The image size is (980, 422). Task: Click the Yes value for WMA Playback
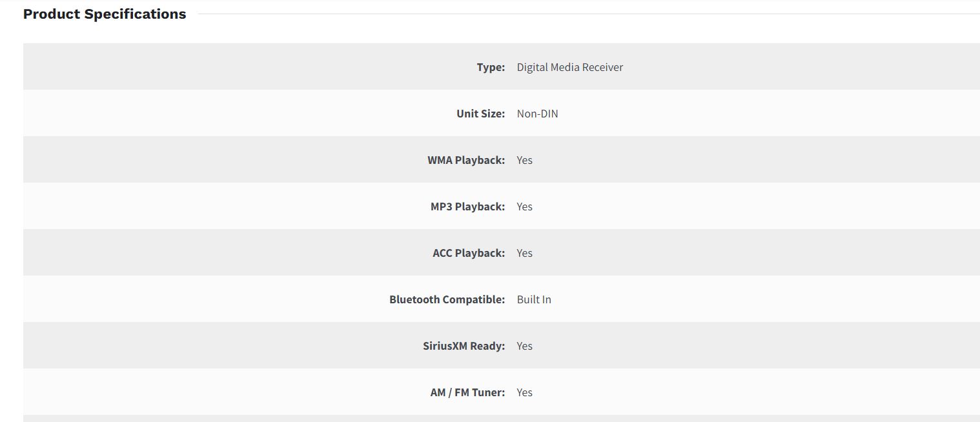tap(524, 160)
